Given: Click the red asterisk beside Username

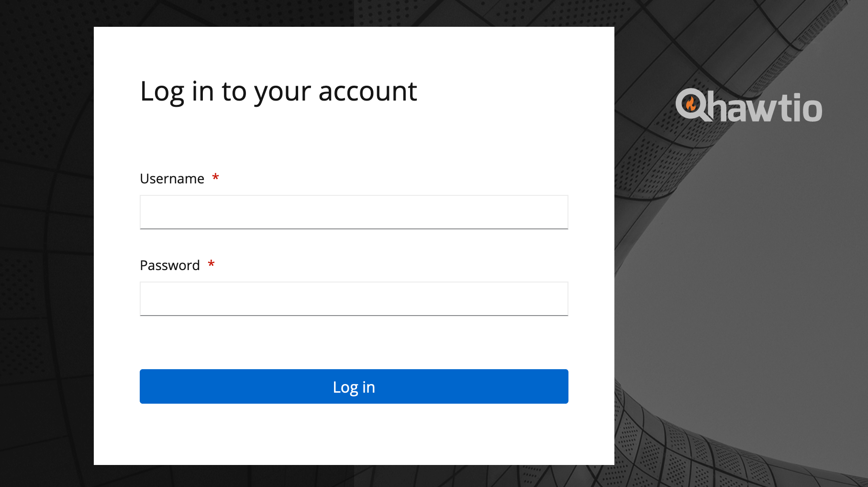Looking at the screenshot, I should click(x=216, y=178).
